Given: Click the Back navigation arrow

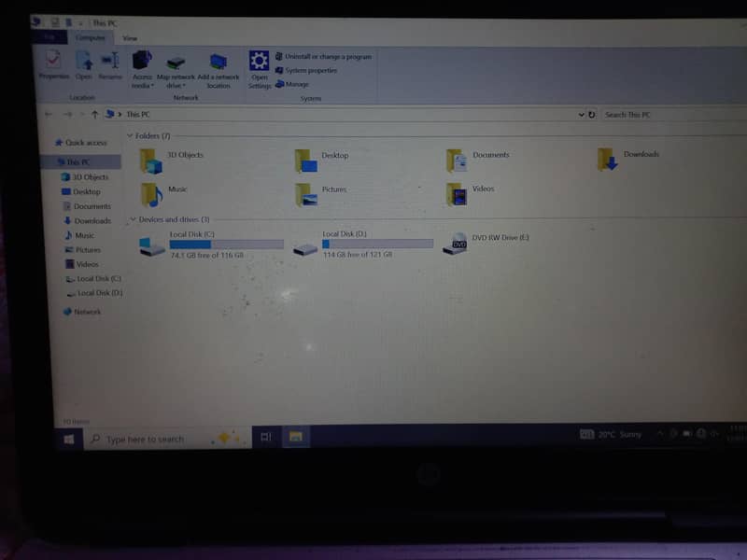Looking at the screenshot, I should (x=49, y=114).
